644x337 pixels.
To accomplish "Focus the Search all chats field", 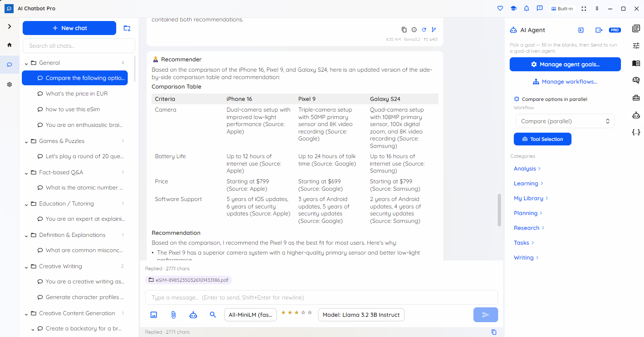I will (79, 46).
